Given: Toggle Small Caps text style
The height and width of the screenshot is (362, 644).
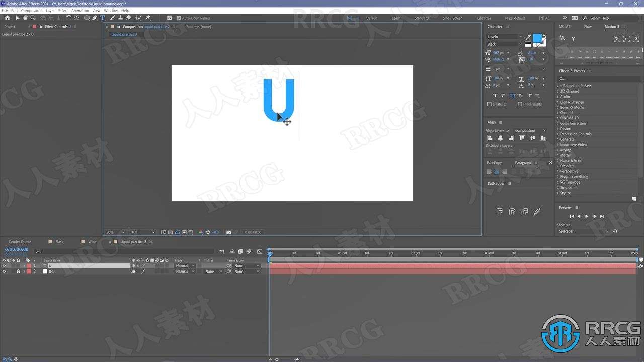Looking at the screenshot, I should click(x=520, y=96).
